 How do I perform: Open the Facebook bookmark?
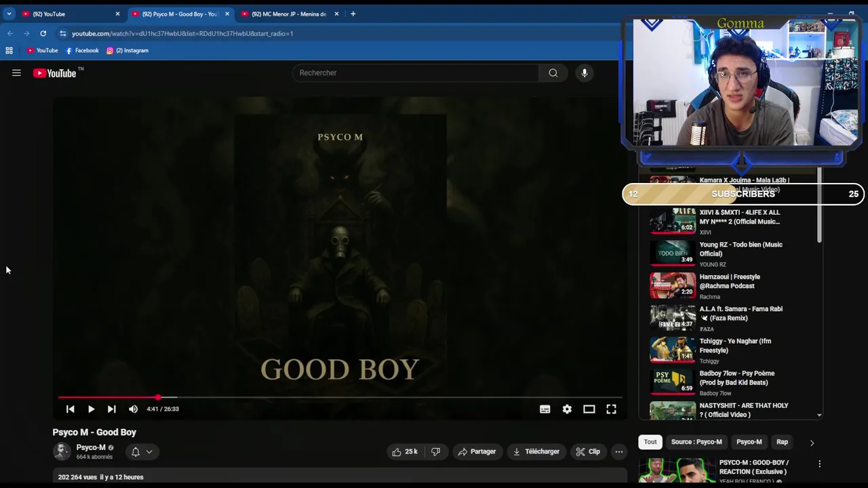point(82,50)
